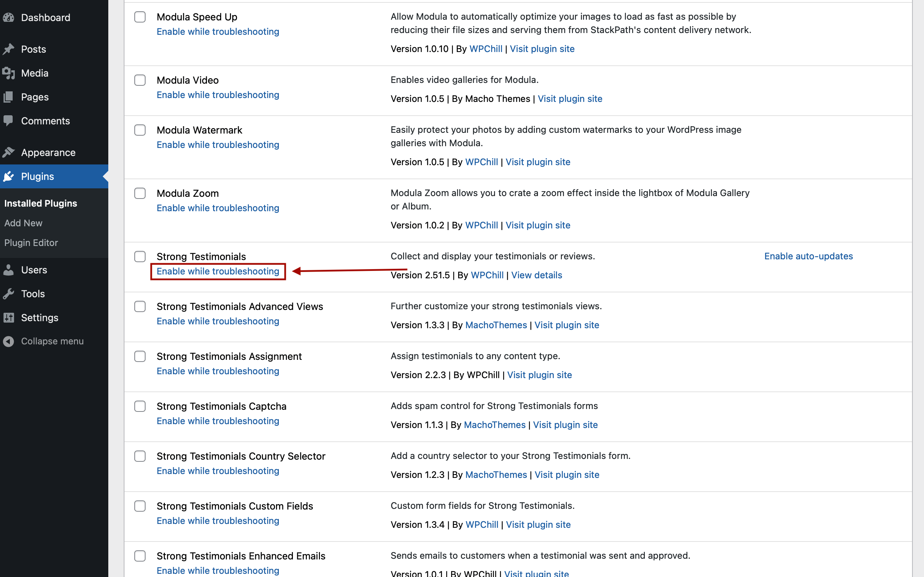Click WPChill author link for Modula Speed Up
The width and height of the screenshot is (924, 577).
click(486, 49)
